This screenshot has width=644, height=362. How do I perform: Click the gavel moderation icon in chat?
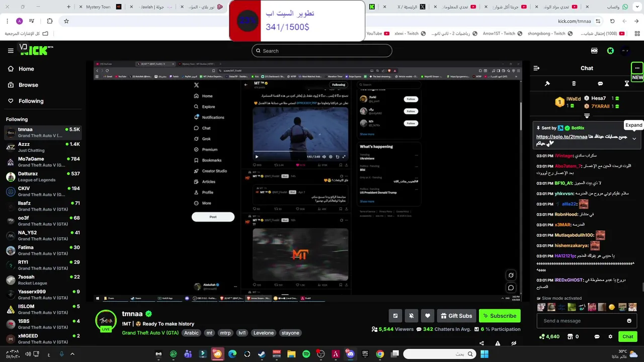pyautogui.click(x=547, y=83)
